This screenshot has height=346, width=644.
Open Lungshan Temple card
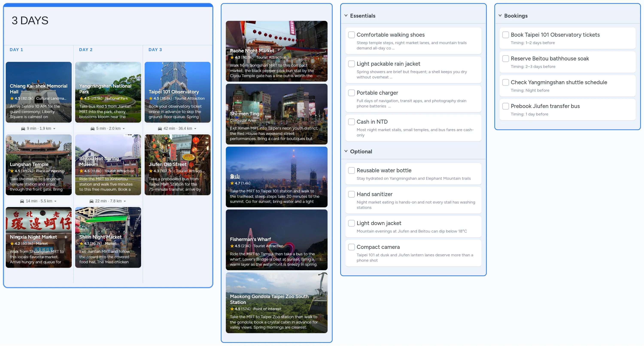(39, 165)
